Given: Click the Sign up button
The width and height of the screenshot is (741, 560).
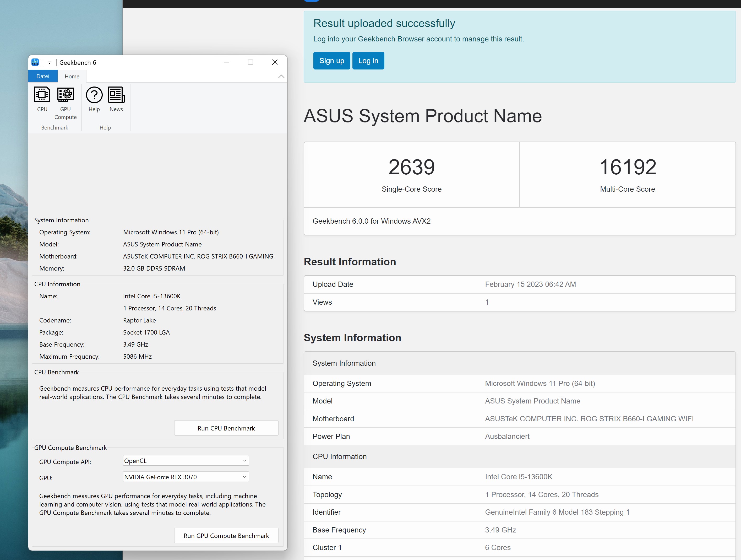Looking at the screenshot, I should pyautogui.click(x=331, y=61).
